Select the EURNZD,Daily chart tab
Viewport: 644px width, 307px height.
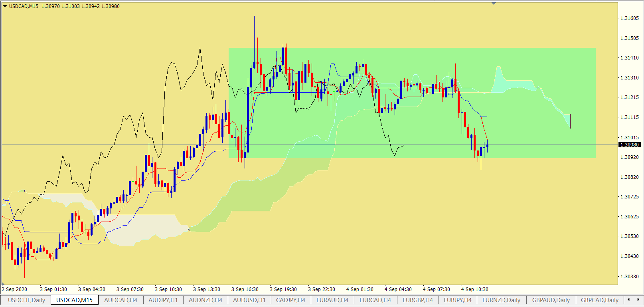tap(501, 300)
